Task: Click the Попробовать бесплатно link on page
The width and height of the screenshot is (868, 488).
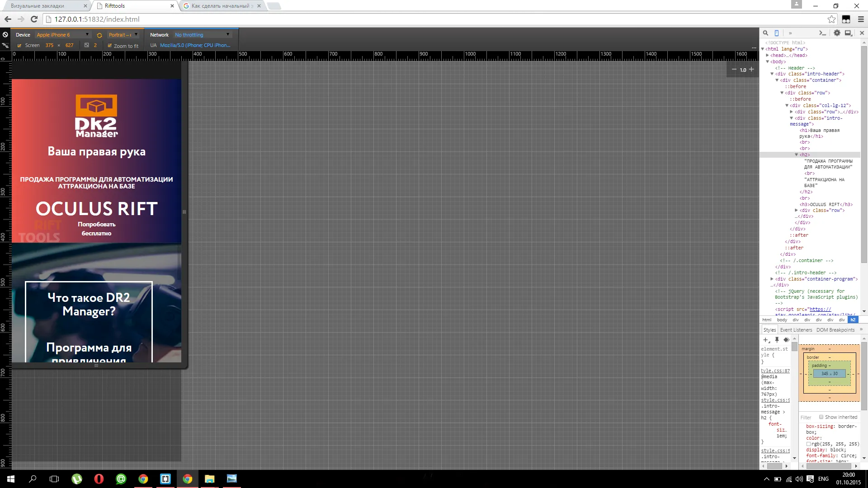Action: [x=96, y=229]
